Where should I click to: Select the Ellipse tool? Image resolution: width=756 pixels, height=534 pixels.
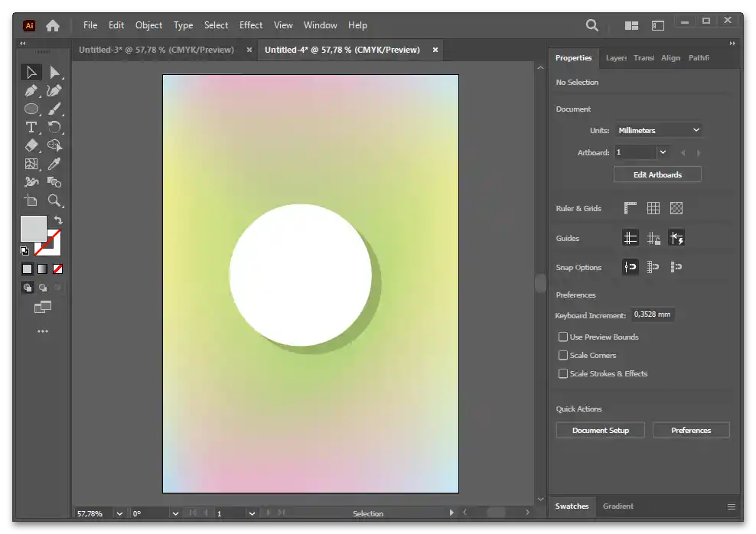click(x=31, y=109)
